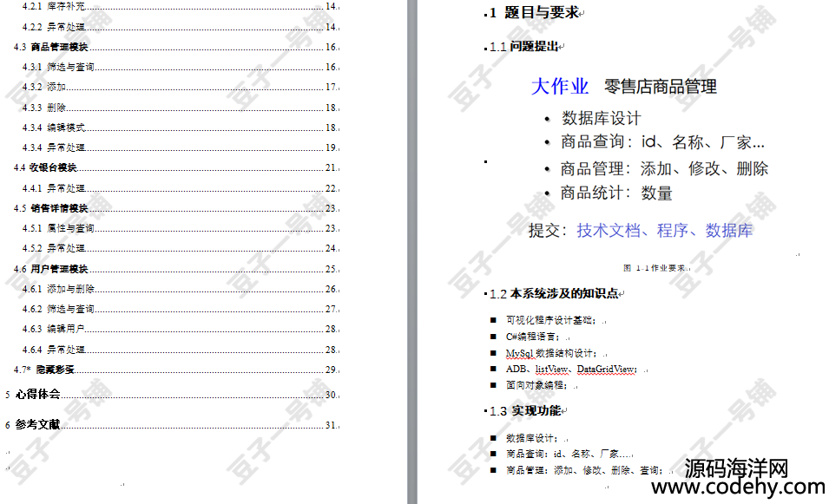Jump to section 4.5 销售详情模块

175,208
